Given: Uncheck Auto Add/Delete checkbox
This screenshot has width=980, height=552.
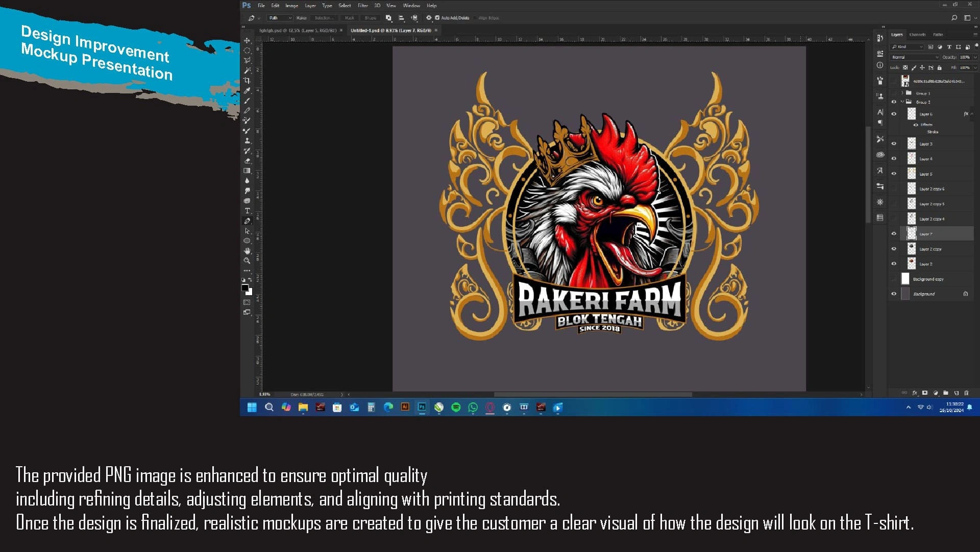Looking at the screenshot, I should click(437, 18).
